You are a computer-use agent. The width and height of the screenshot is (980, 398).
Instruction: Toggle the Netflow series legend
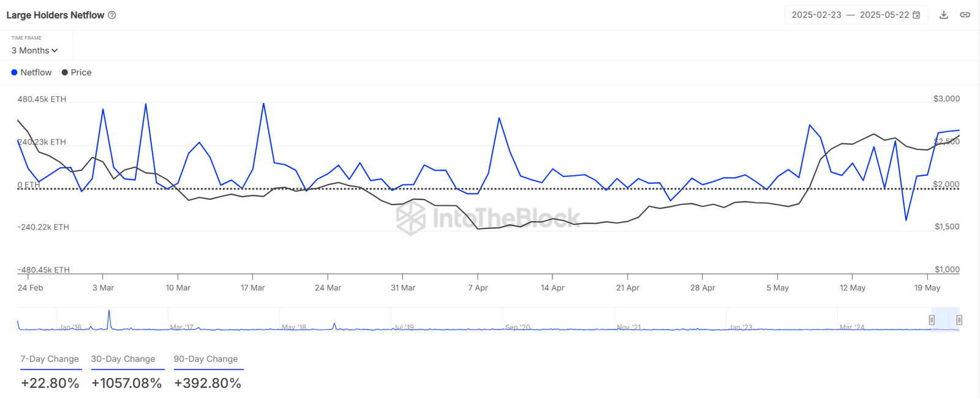31,72
